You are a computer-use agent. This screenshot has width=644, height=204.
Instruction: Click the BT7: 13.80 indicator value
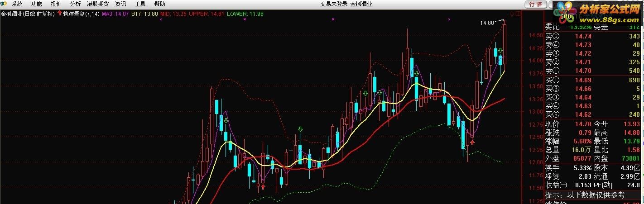[x=144, y=14]
